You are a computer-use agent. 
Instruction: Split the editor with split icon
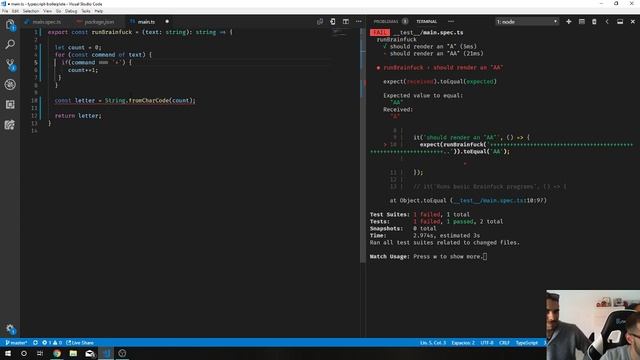[346, 22]
